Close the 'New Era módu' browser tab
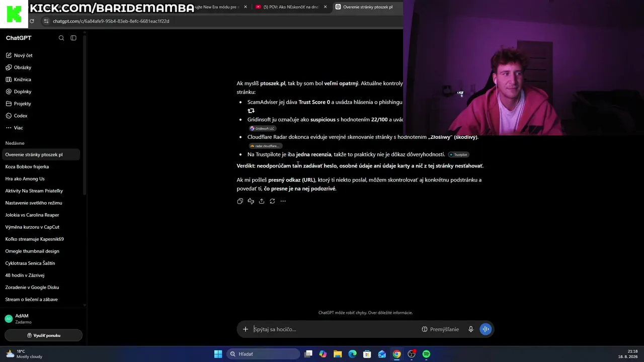644x362 pixels. click(x=246, y=7)
